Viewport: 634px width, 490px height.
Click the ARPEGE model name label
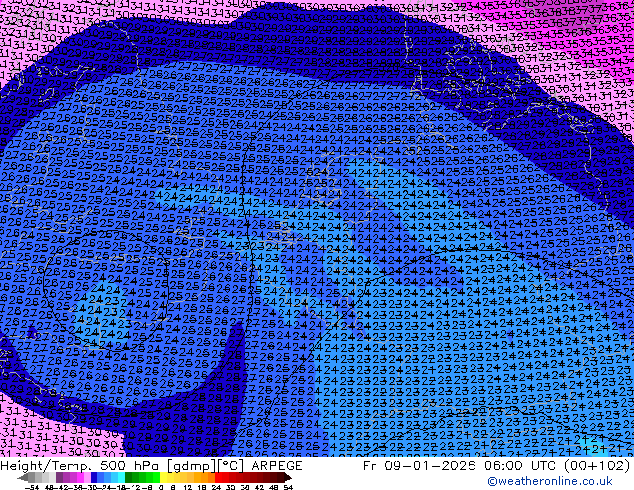coord(277,466)
